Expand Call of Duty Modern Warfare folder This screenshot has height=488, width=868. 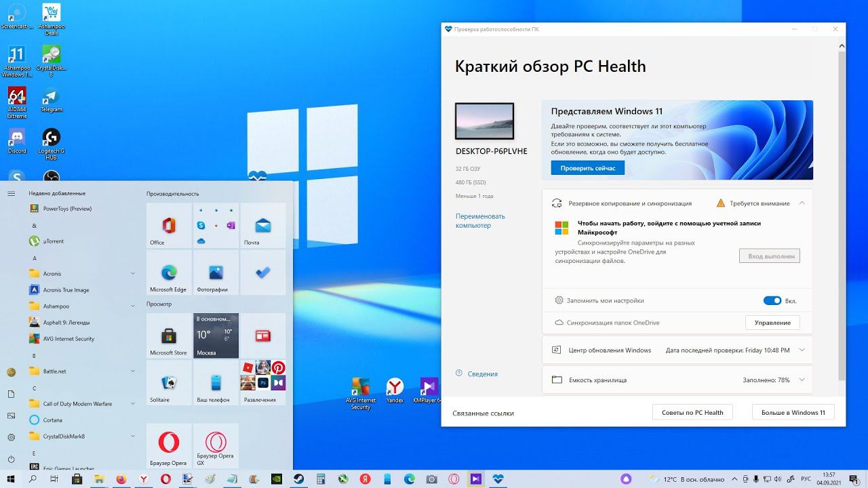pos(83,404)
